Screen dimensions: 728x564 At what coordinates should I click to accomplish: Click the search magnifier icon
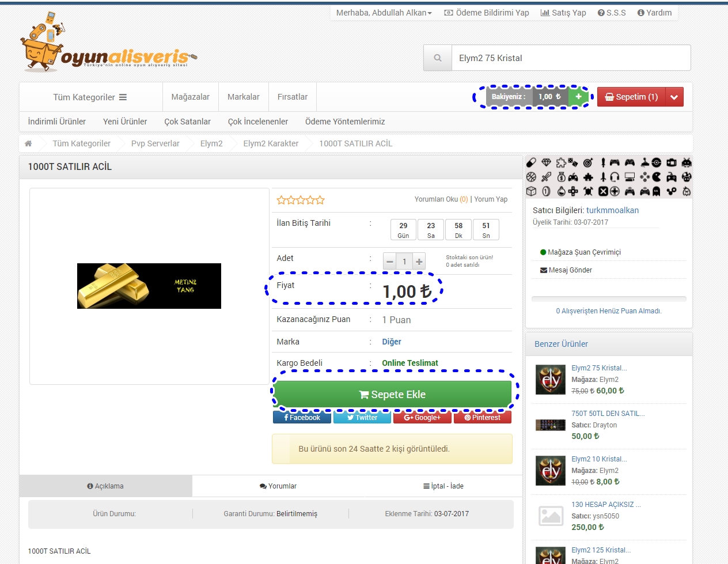pyautogui.click(x=438, y=58)
